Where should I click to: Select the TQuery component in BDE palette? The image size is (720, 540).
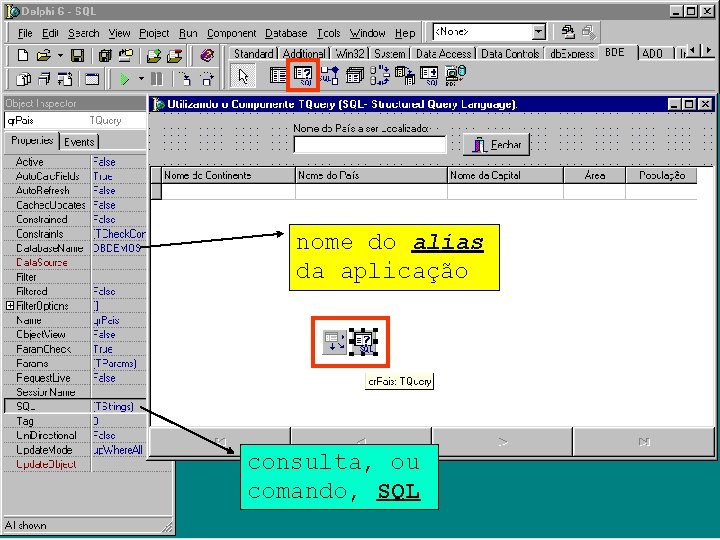[x=303, y=76]
